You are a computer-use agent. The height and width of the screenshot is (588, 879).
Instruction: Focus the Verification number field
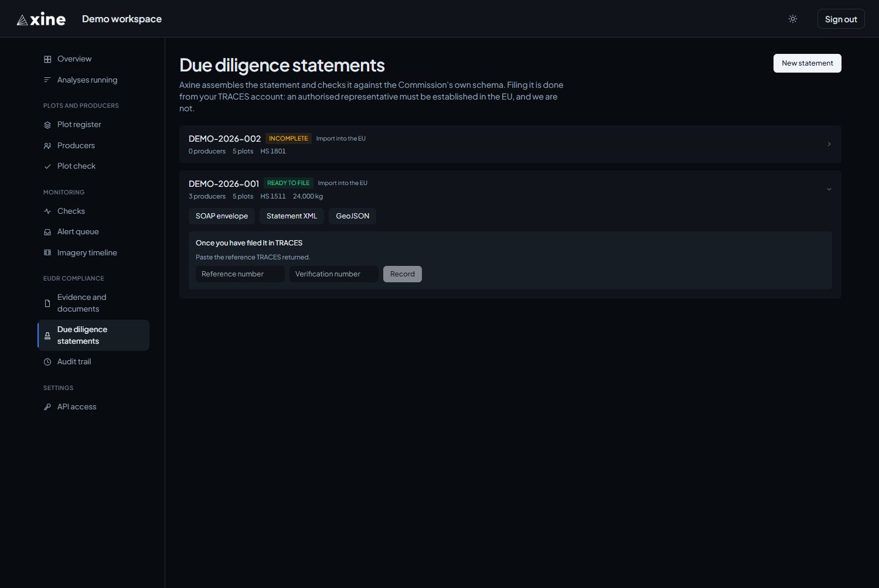click(x=334, y=274)
